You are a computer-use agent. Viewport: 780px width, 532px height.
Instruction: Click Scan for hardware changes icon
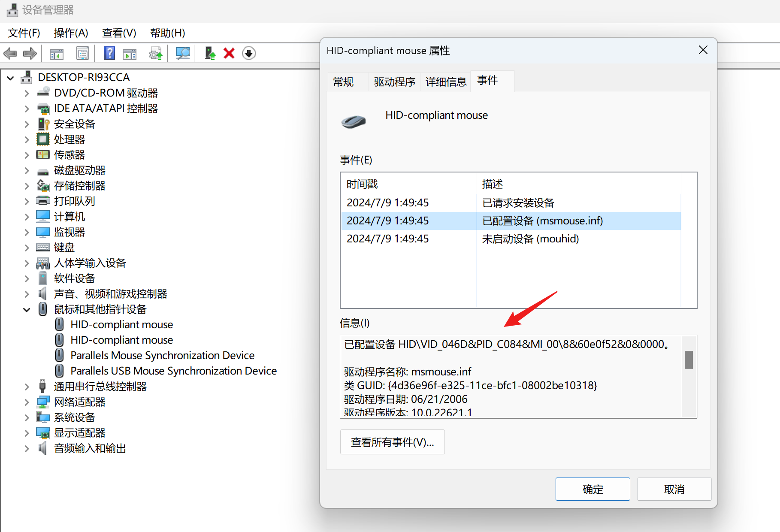click(182, 54)
